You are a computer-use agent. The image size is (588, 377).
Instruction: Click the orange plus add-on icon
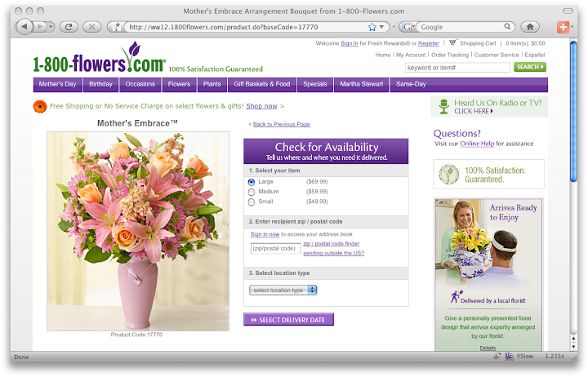[x=563, y=27]
